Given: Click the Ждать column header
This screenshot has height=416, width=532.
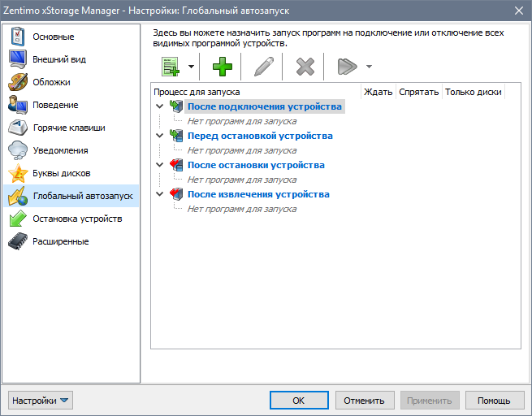Looking at the screenshot, I should tap(378, 92).
